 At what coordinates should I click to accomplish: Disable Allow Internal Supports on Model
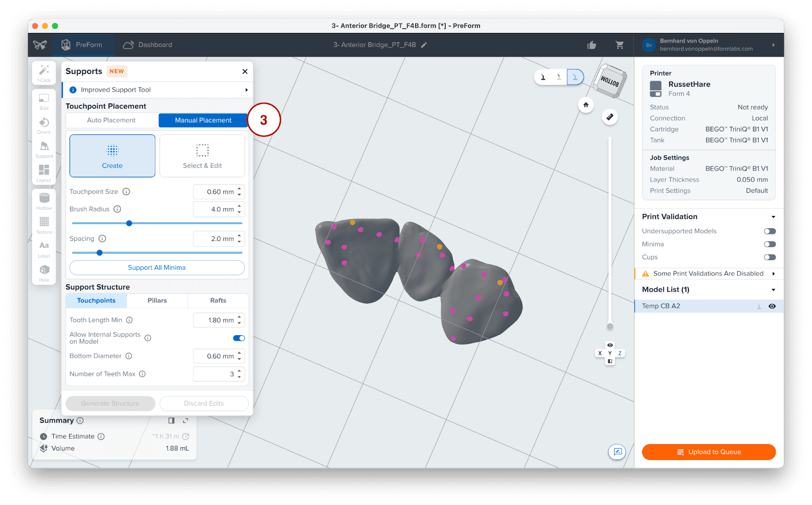coord(239,338)
